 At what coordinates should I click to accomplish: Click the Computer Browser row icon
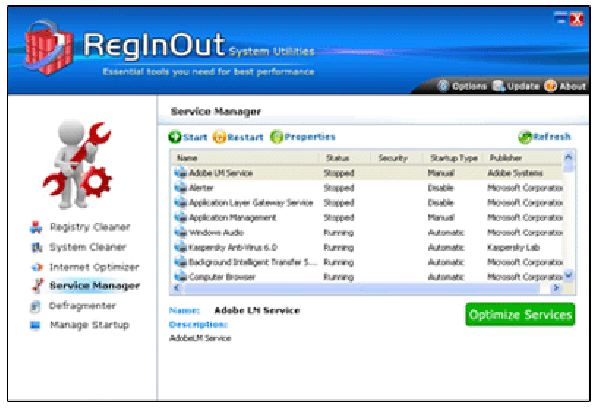click(x=180, y=277)
